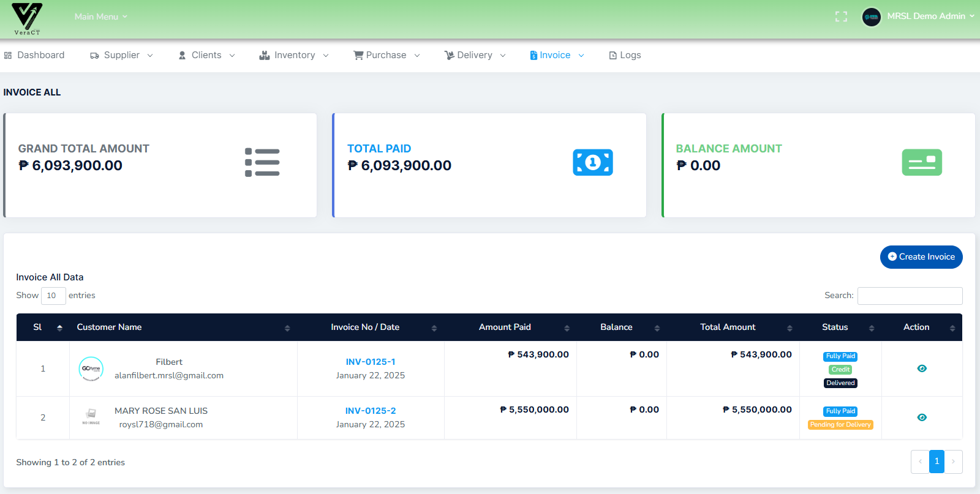Focus the Search input field

[910, 296]
